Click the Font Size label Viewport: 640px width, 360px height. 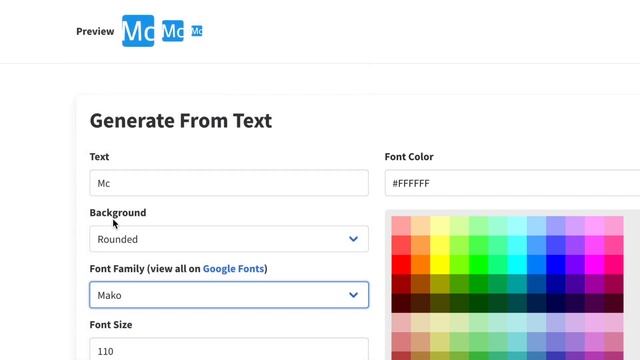point(111,324)
